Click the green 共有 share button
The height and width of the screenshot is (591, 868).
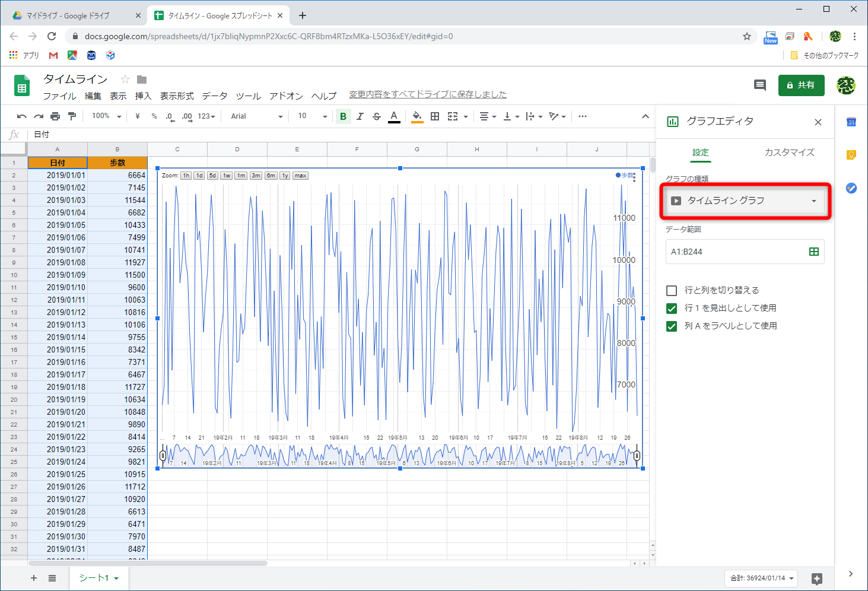(x=801, y=85)
